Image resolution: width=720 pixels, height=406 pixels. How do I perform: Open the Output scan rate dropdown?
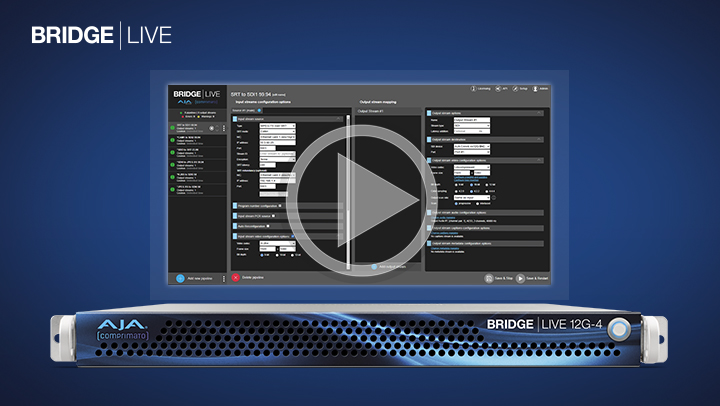tap(472, 197)
